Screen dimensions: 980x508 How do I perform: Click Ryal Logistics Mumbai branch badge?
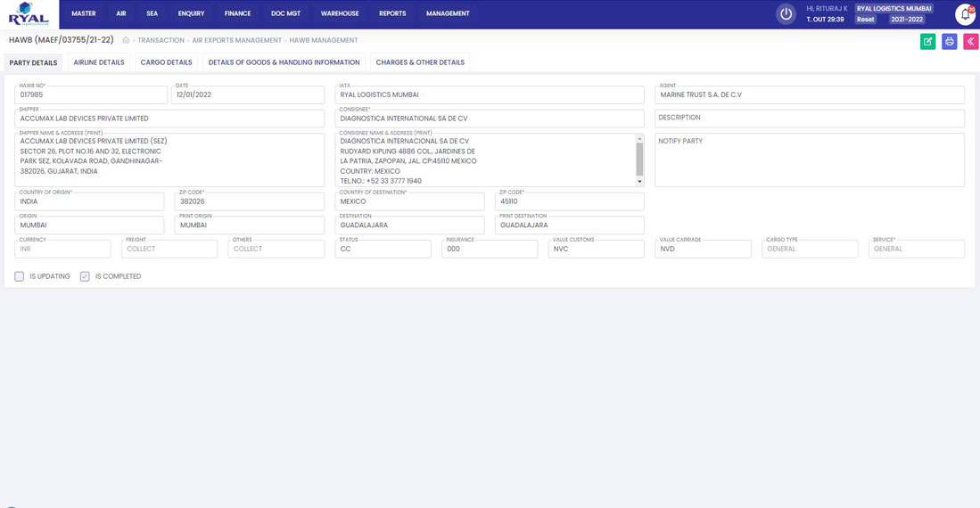(x=894, y=9)
